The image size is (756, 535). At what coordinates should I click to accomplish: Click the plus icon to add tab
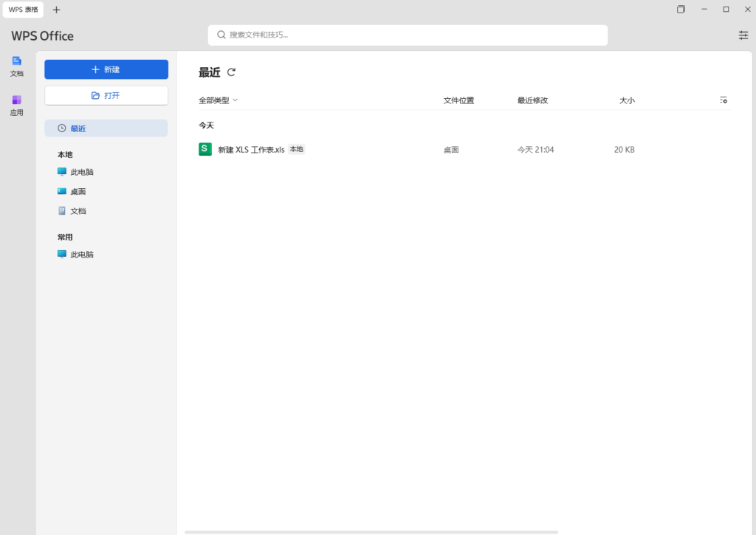tap(57, 10)
